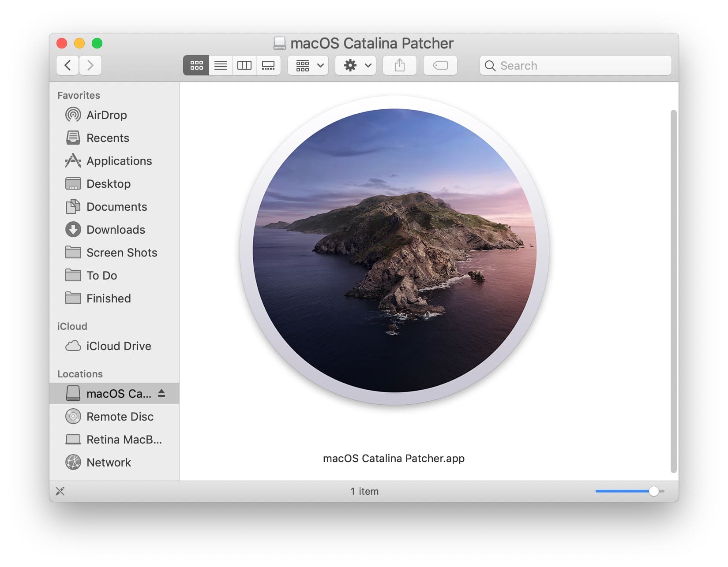Select iCloud Drive in sidebar
Image resolution: width=728 pixels, height=567 pixels.
coord(118,346)
